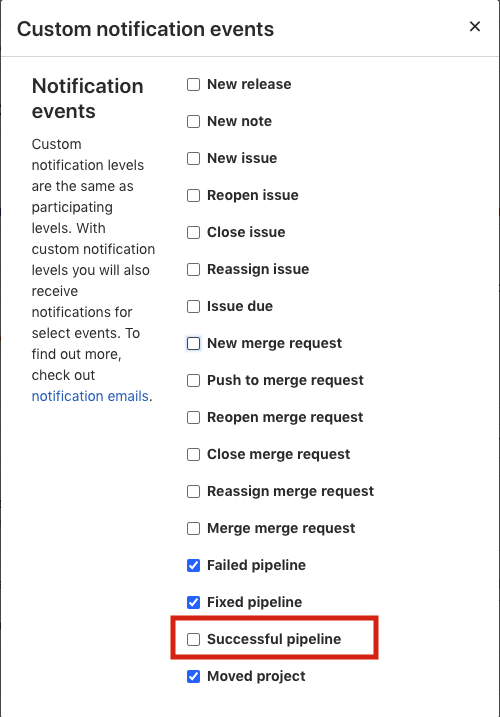Uncheck the Moved project checkbox
Screen dimensions: 500x717
[x=194, y=676]
